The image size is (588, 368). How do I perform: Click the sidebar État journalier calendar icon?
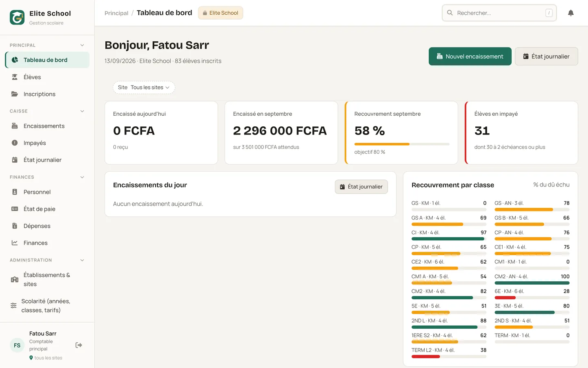15,160
